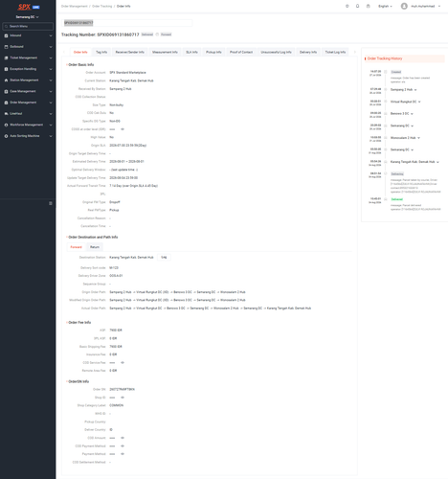Screen dimensions: 448x479
Task: Click the Exception Handling sidebar icon
Action: tap(6, 69)
